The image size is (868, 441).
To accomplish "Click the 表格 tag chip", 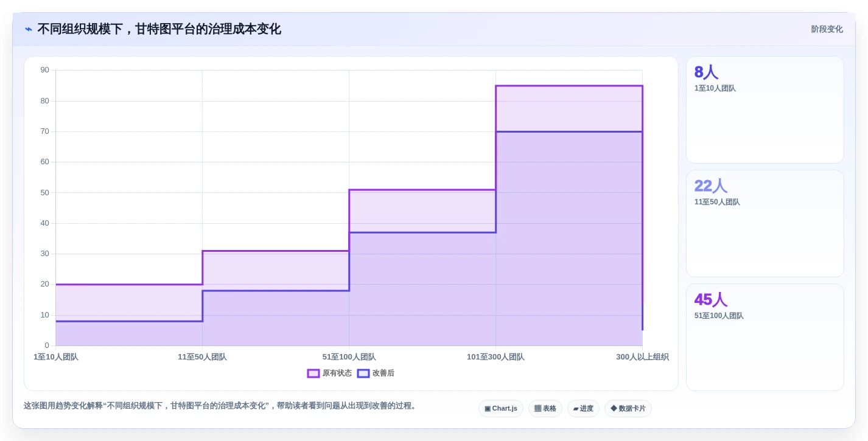I will click(545, 409).
